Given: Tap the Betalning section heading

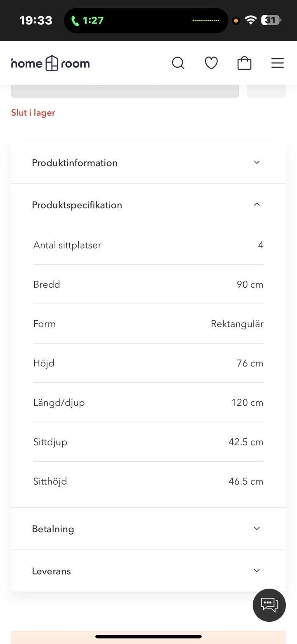Looking at the screenshot, I should coord(53,529).
